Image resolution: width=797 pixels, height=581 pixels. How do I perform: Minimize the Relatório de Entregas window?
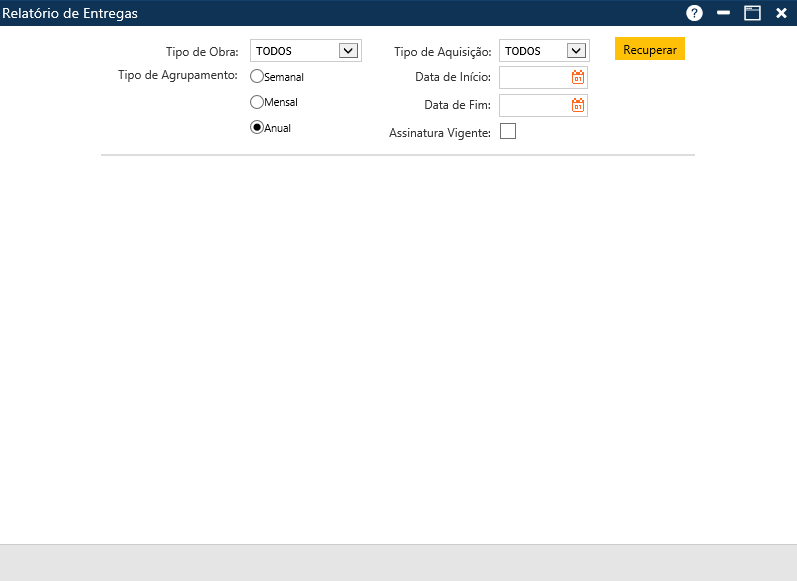pyautogui.click(x=723, y=13)
